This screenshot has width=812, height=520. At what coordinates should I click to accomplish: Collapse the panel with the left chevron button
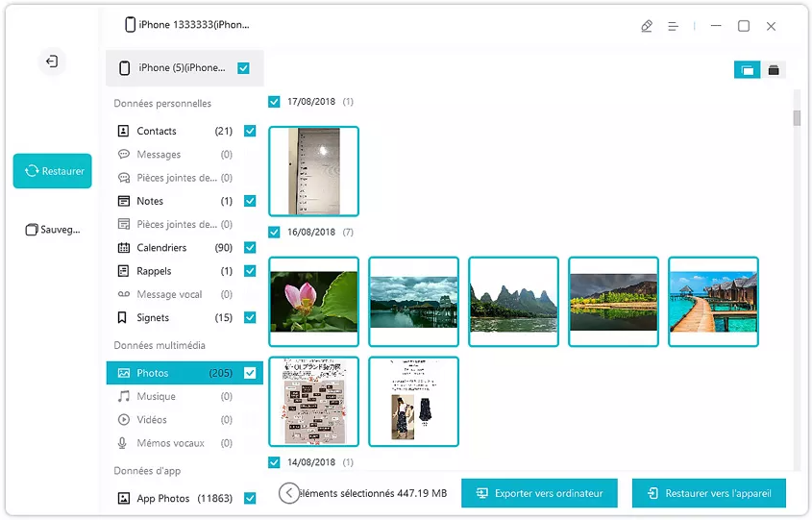point(288,493)
